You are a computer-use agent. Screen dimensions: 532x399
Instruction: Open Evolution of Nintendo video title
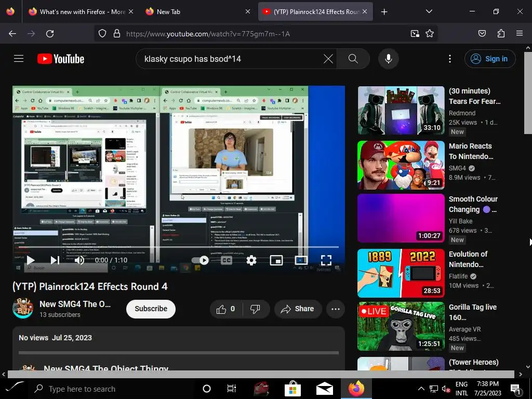tap(468, 259)
